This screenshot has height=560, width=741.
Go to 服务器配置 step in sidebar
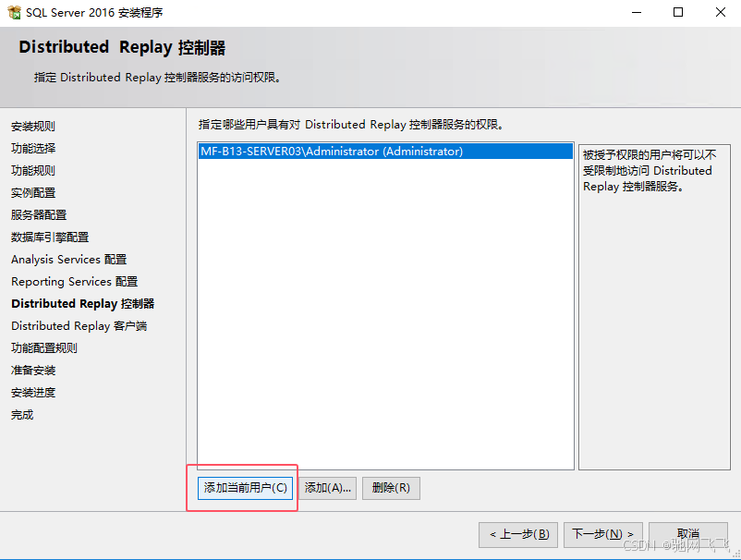click(x=39, y=215)
